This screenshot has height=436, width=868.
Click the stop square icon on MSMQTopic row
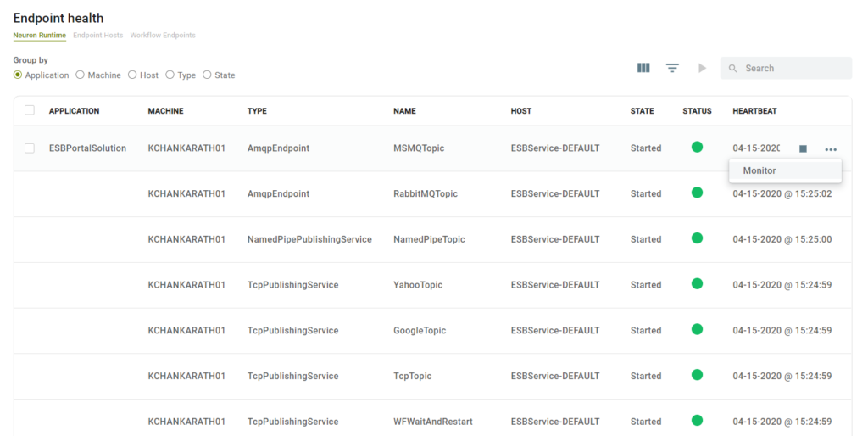[x=803, y=148]
